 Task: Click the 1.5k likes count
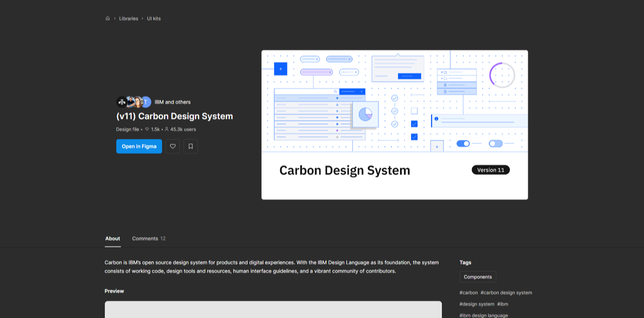click(x=152, y=129)
